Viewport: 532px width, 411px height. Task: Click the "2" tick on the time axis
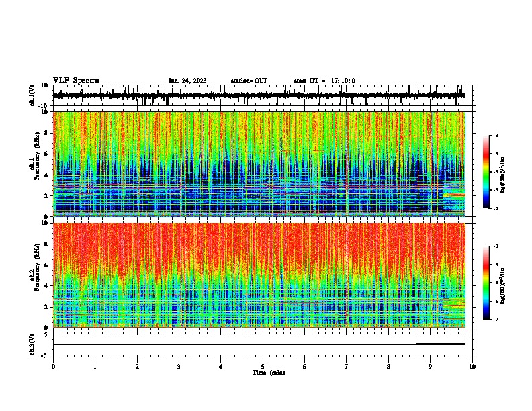click(x=137, y=367)
